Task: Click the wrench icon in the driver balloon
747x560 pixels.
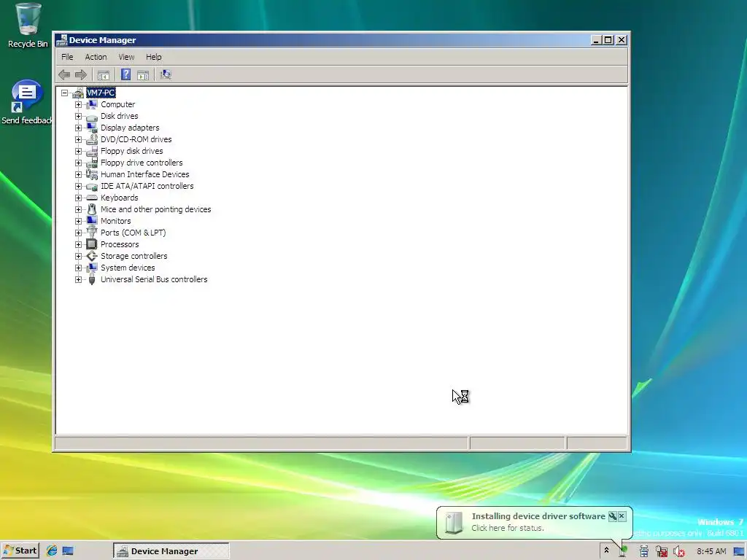Action: [x=613, y=516]
